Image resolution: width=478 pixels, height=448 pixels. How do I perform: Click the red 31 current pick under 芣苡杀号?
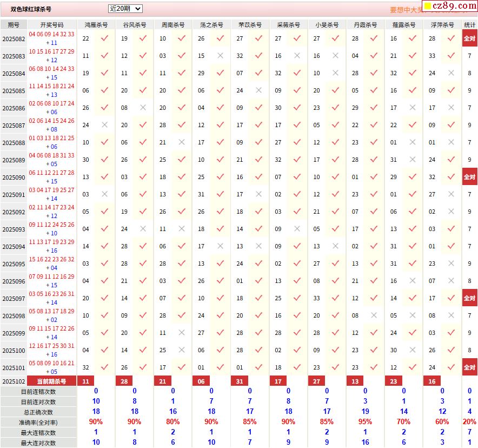[240, 381]
